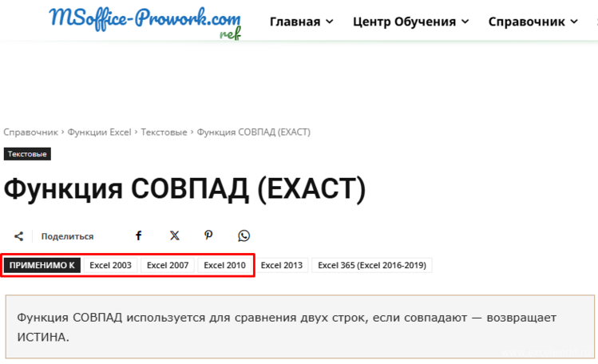The width and height of the screenshot is (598, 364).
Task: Click the Функция СОВПАД (EXACT) breadcrumb text
Action: click(254, 133)
